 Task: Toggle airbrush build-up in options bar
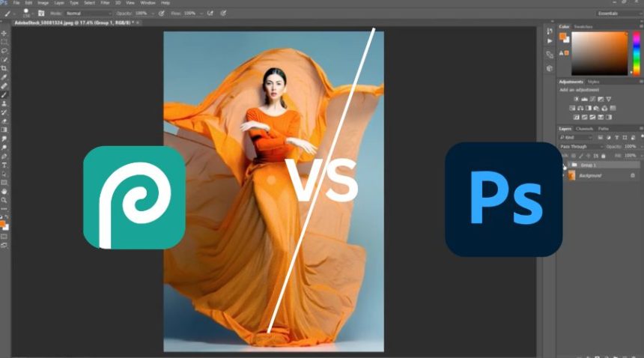pos(210,13)
